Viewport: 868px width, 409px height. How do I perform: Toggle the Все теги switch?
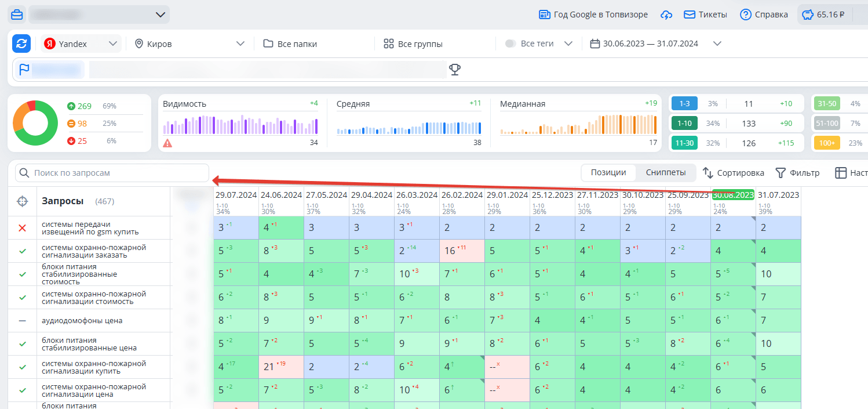(510, 44)
